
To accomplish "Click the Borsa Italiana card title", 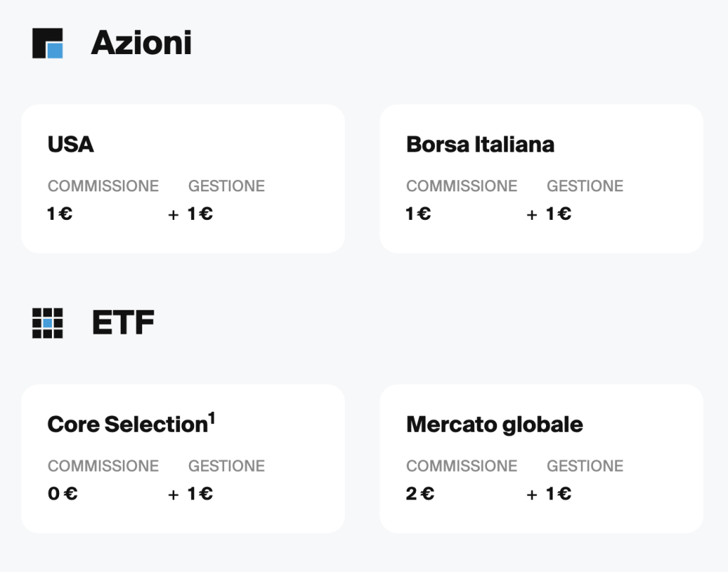I will [x=480, y=144].
